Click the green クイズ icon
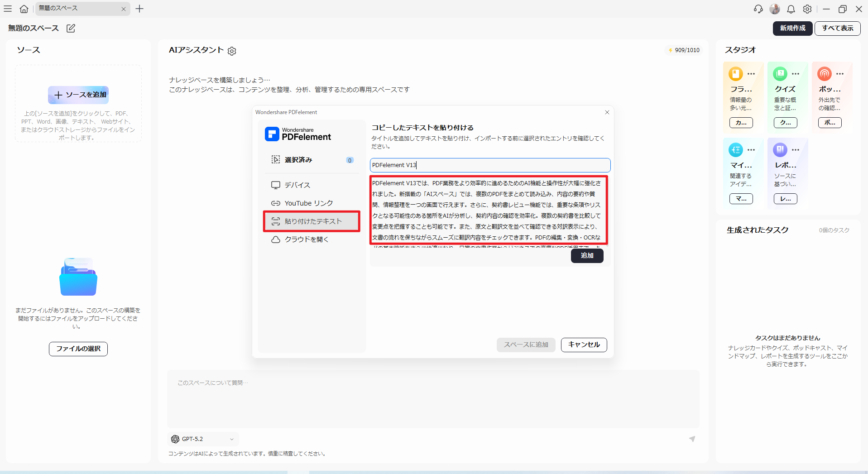The image size is (868, 474). point(780,74)
